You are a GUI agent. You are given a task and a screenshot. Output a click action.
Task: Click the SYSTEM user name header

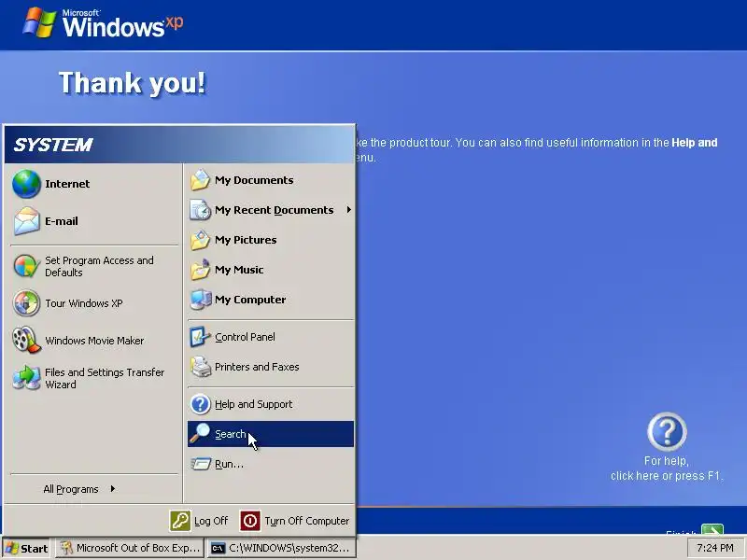(x=53, y=145)
